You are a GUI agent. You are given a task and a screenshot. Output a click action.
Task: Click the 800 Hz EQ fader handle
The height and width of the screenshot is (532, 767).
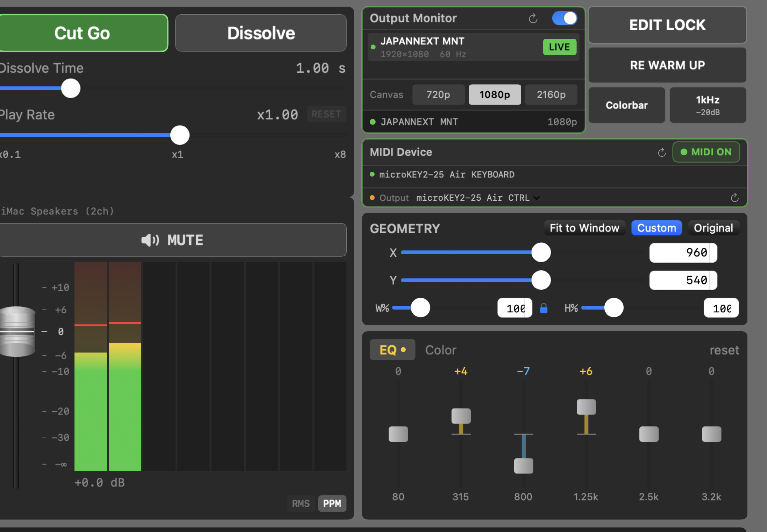pos(524,466)
